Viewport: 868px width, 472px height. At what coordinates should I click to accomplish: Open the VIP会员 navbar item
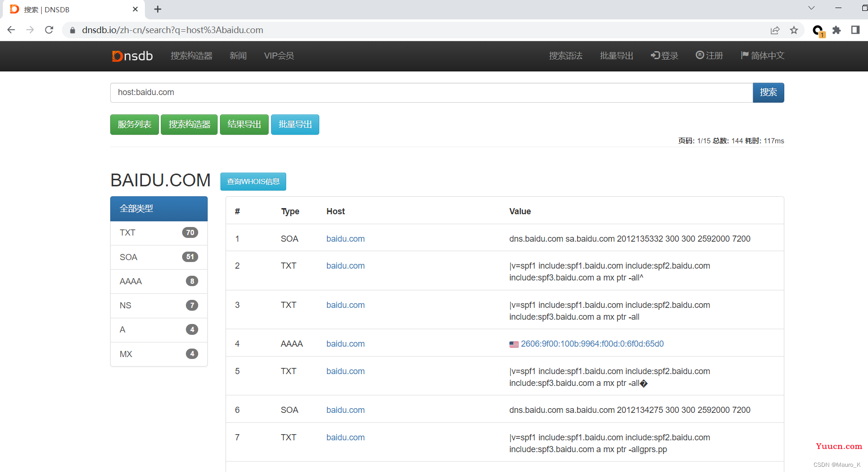pyautogui.click(x=279, y=56)
